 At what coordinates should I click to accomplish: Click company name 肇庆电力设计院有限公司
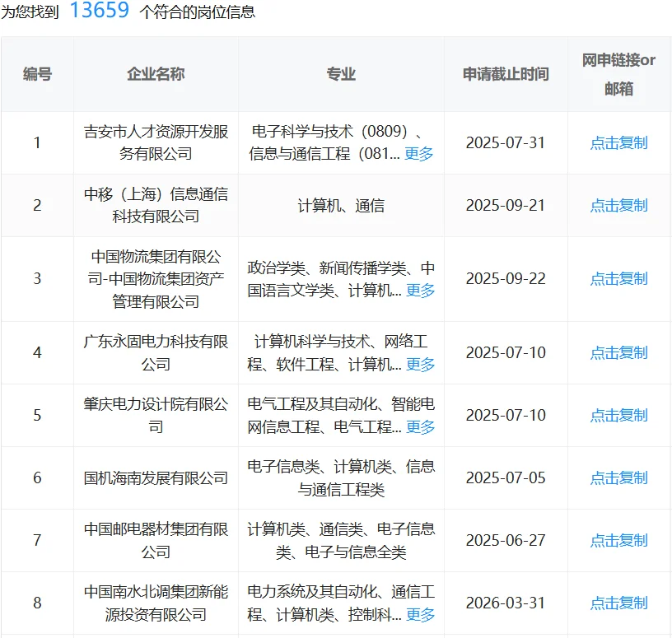tap(156, 415)
